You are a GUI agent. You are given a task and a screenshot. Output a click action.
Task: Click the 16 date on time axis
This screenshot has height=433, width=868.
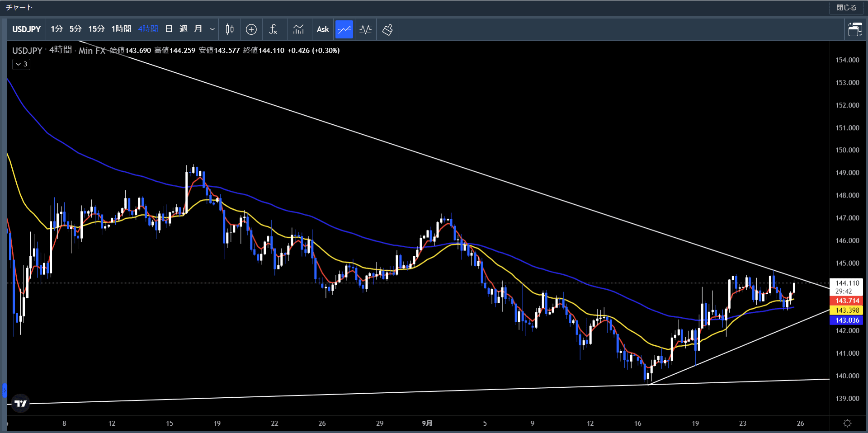[637, 424]
